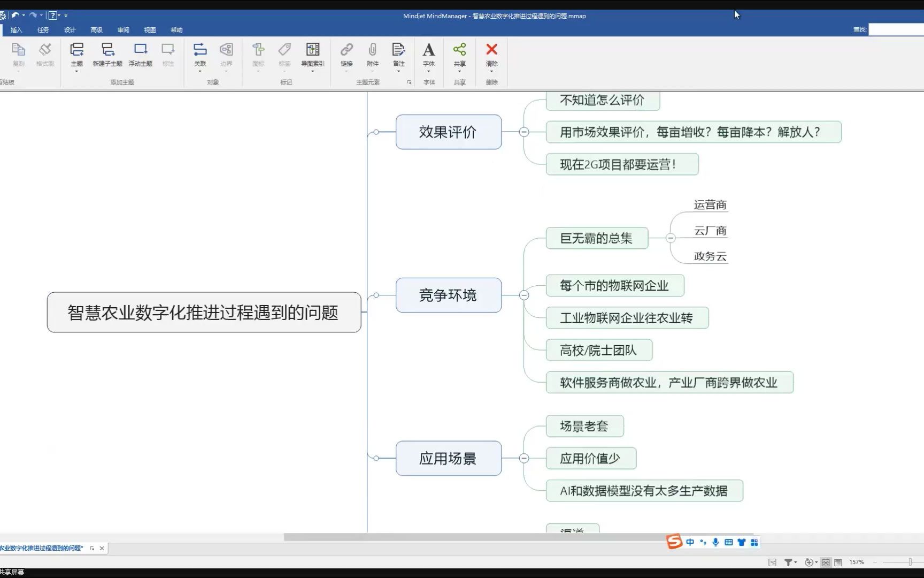Click the 共享 share icon

[x=459, y=50]
